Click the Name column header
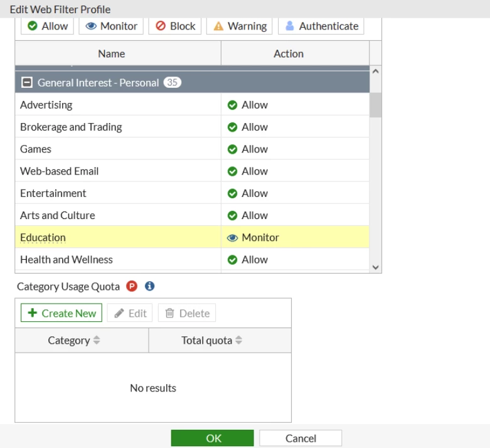 tap(118, 53)
